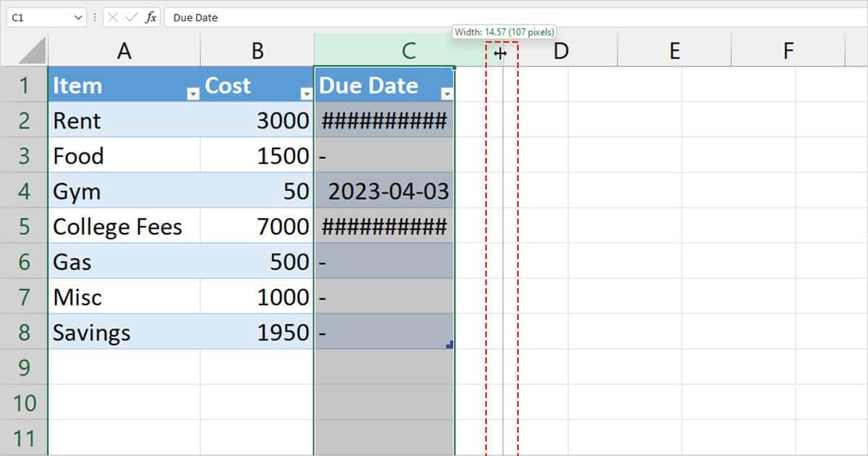The height and width of the screenshot is (456, 868).
Task: Select column D header
Action: 561,50
